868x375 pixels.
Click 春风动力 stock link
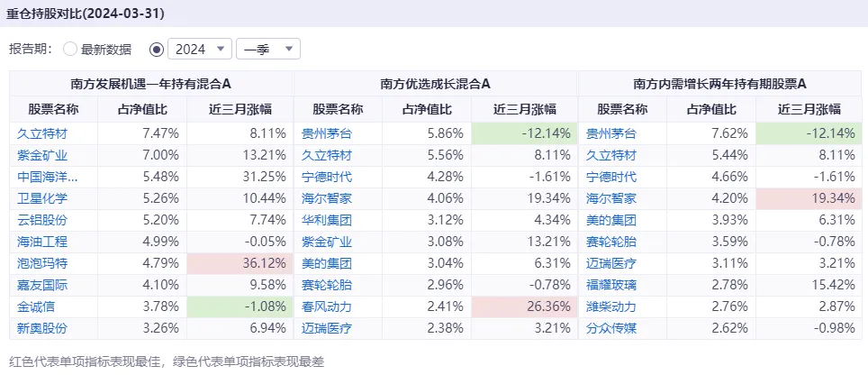point(326,306)
